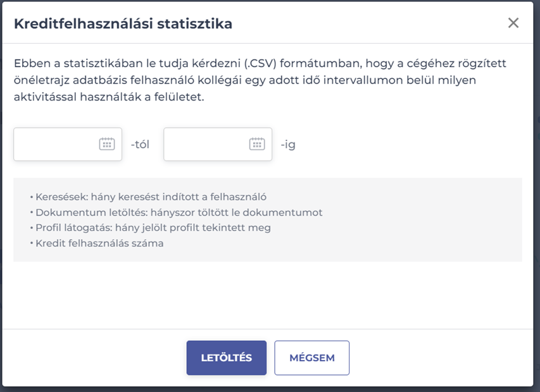Screen dimensions: 540x392
Task: Open the calendar picker for the end date
Action: tap(257, 144)
